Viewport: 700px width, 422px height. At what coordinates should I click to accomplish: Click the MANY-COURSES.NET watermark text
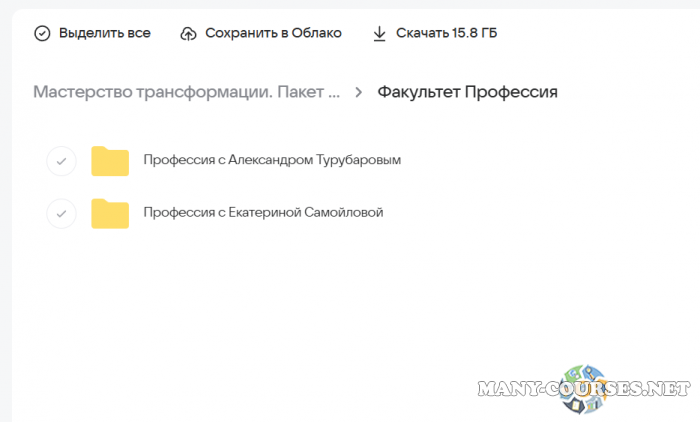click(640, 387)
